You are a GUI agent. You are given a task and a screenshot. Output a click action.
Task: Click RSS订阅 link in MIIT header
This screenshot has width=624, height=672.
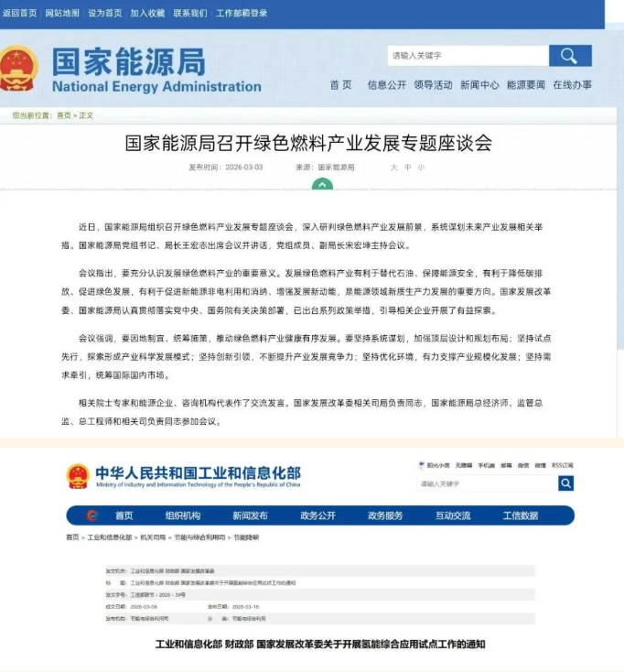coord(563,465)
